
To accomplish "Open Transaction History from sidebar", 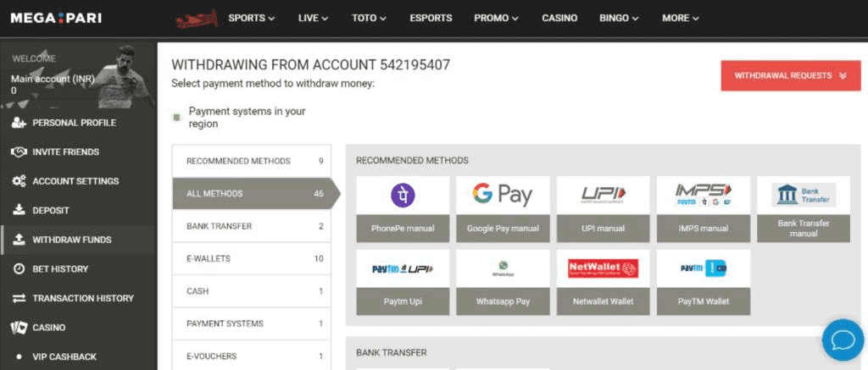I will coord(82,298).
